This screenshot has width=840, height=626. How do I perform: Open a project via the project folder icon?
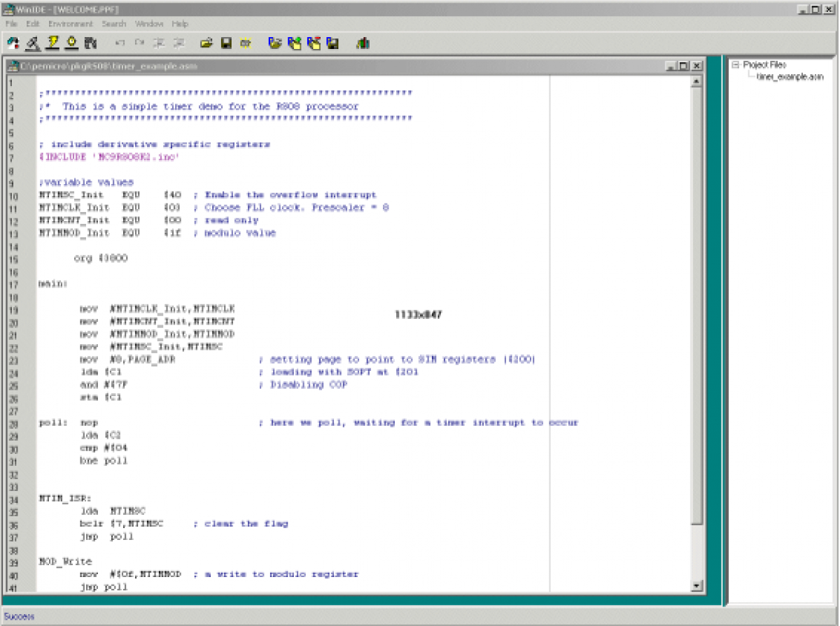[275, 43]
